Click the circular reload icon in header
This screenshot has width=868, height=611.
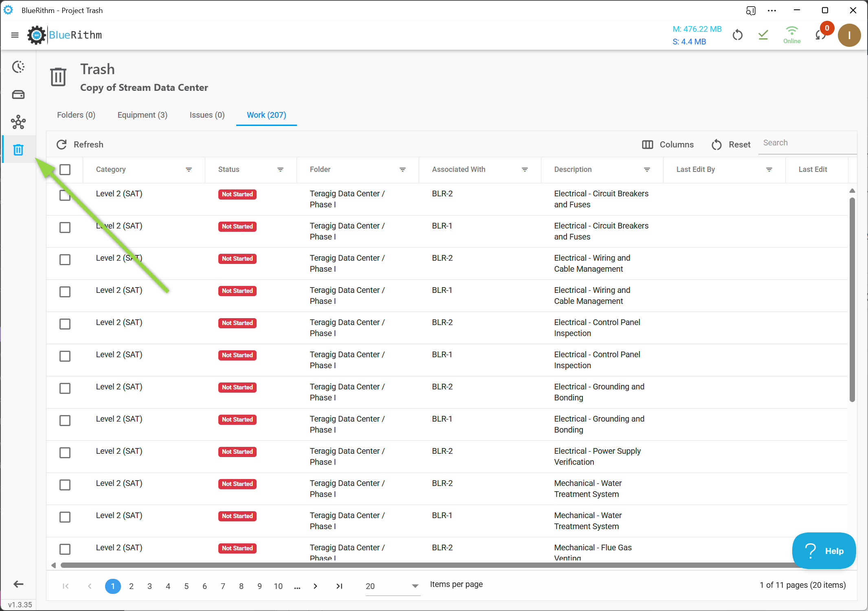[x=737, y=35]
